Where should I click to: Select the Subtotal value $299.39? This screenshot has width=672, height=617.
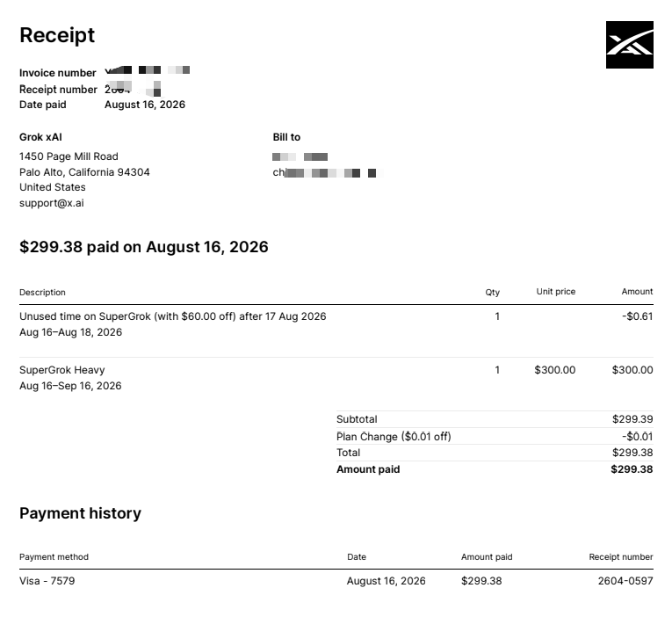(632, 419)
